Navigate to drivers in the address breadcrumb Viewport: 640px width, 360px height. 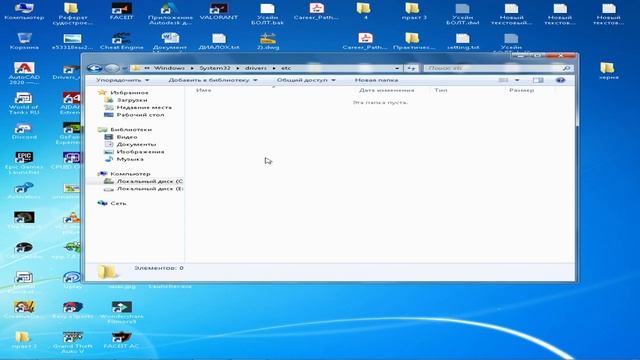(x=256, y=68)
